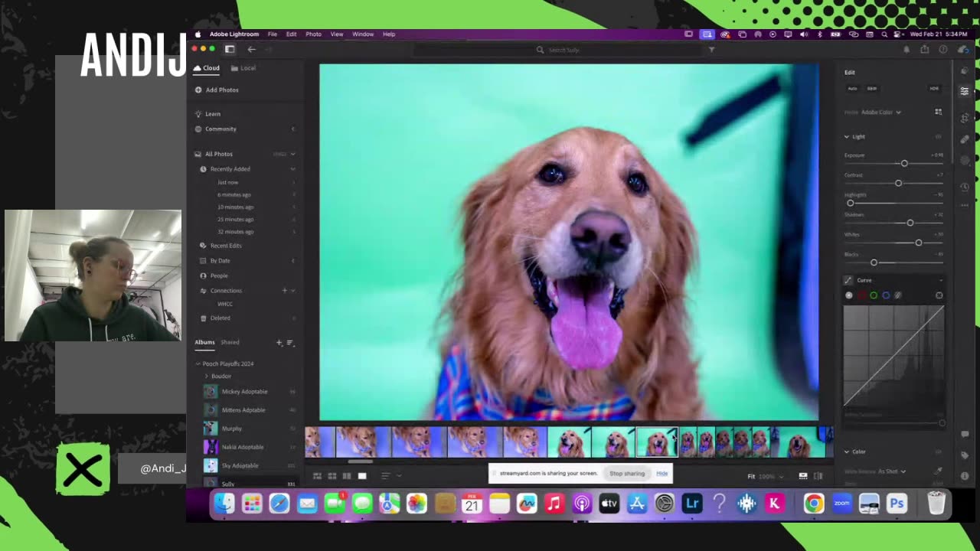Toggle HDR editing mode
Viewport: 980px width, 551px height.
(934, 89)
